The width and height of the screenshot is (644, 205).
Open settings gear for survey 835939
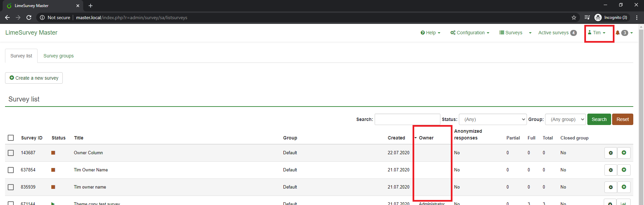tap(610, 187)
